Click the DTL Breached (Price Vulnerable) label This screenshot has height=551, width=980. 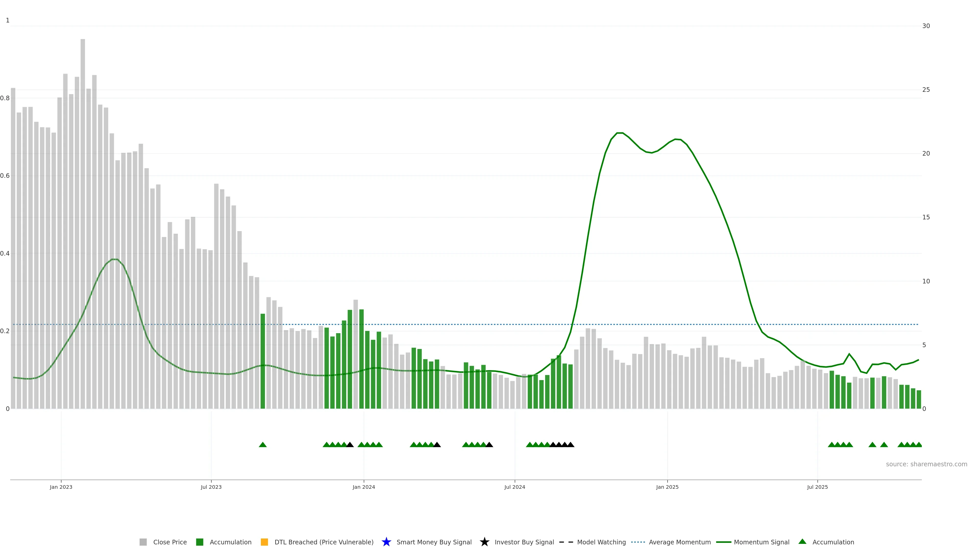click(x=324, y=542)
